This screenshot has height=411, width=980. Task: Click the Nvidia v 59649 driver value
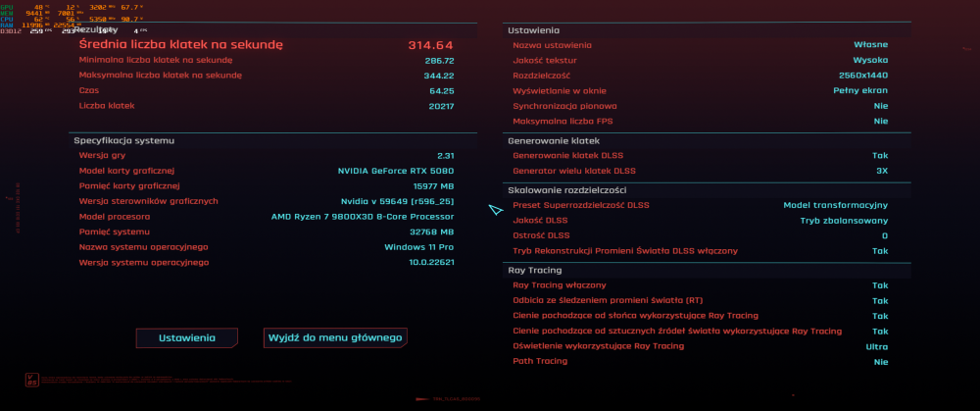(398, 201)
